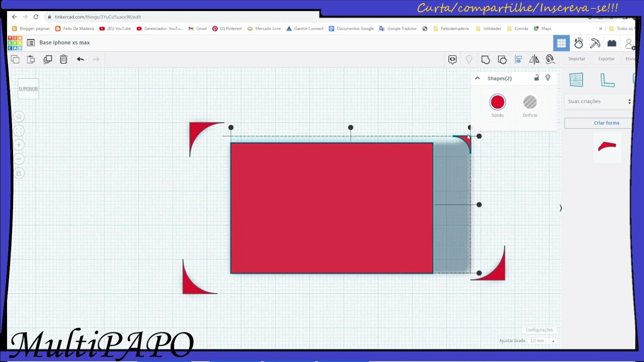Screen dimensions: 644x362
Task: Open the Mercado Livre bookmark
Action: (x=264, y=29)
